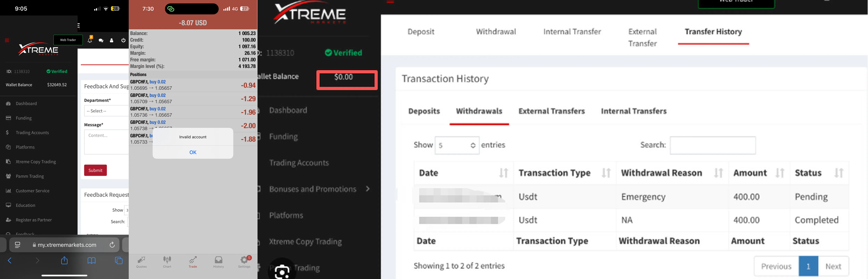868x279 pixels.
Task: Switch to the Chart tab in the trading app
Action: [167, 262]
